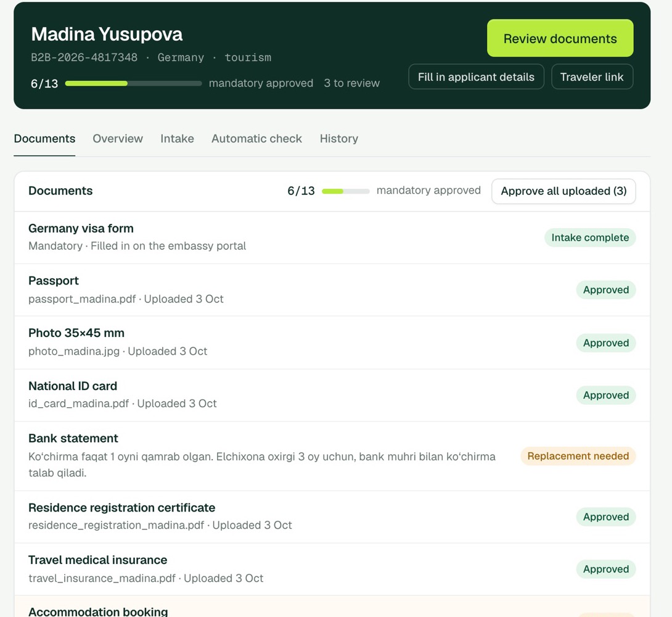Select travel_insurance_madina.pdf file name

(102, 578)
